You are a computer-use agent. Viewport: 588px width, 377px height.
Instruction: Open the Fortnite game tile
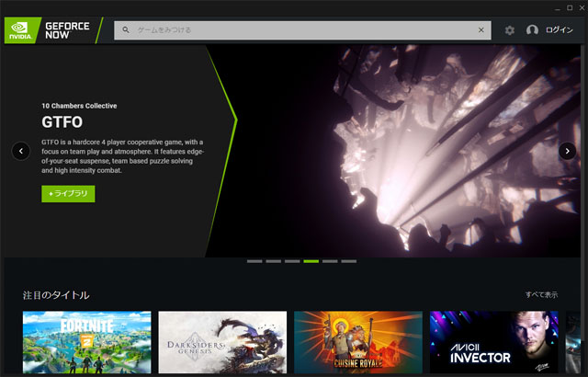coord(87,342)
